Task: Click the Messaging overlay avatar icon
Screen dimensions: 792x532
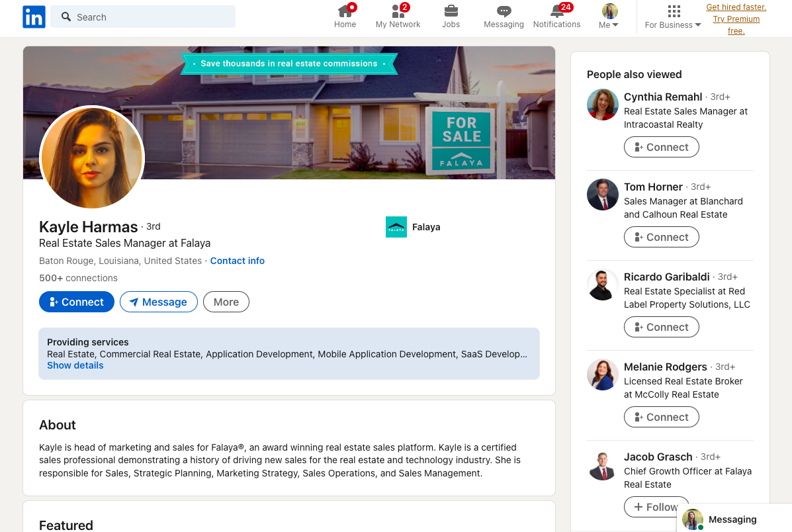Action: (x=693, y=519)
